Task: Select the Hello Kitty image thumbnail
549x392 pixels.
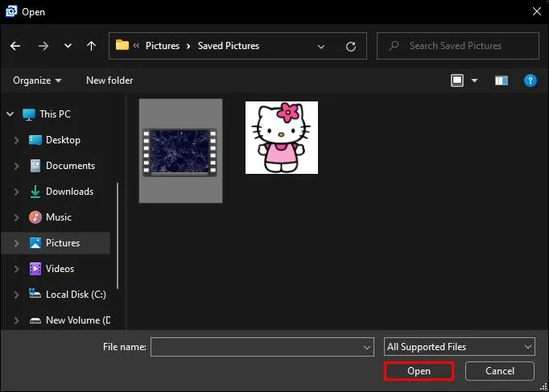Action: pos(282,138)
